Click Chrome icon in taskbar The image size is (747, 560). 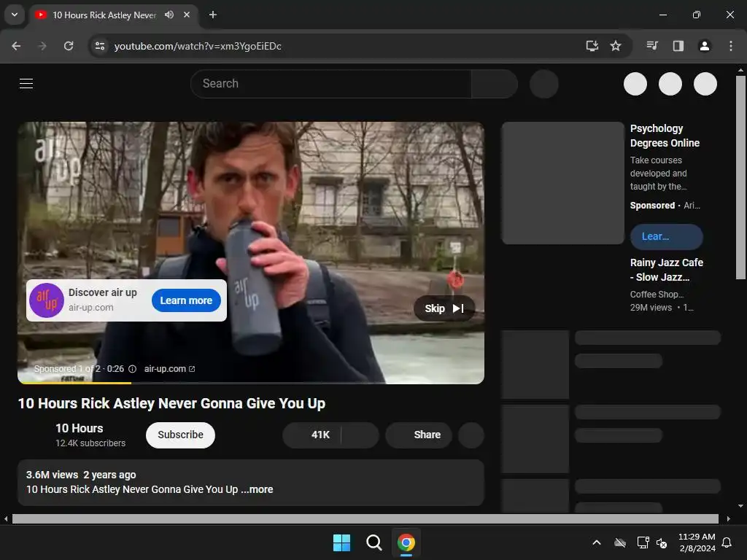coord(406,542)
